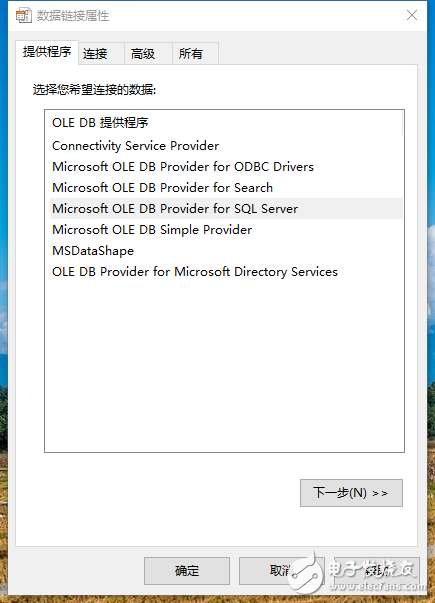
Task: Open the 所有 tab
Action: click(x=195, y=54)
